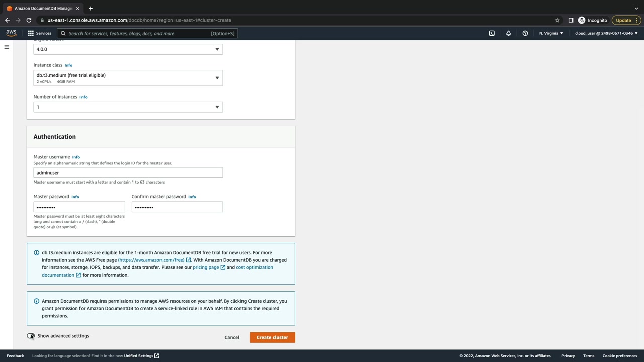Open the AWS Free page link
Image resolution: width=644 pixels, height=362 pixels.
(151, 260)
